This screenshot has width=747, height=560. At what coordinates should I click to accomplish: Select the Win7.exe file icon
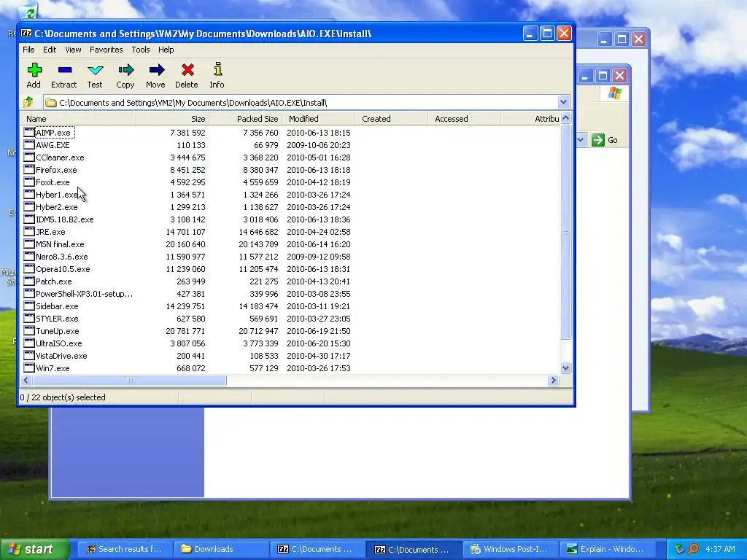click(x=29, y=367)
